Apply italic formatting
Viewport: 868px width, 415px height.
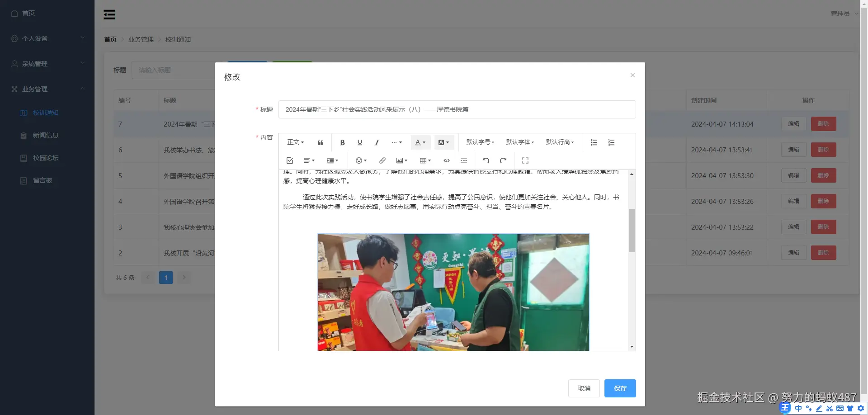pos(377,142)
